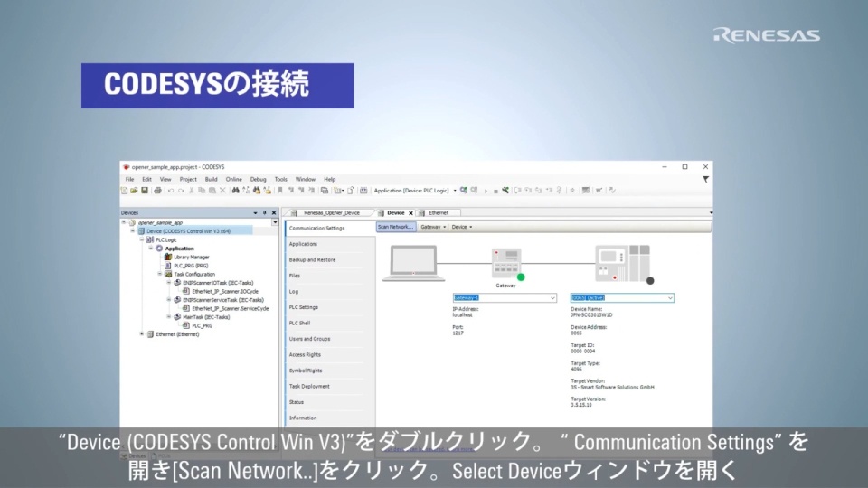Open the Device dropdown in toolbar

462,227
